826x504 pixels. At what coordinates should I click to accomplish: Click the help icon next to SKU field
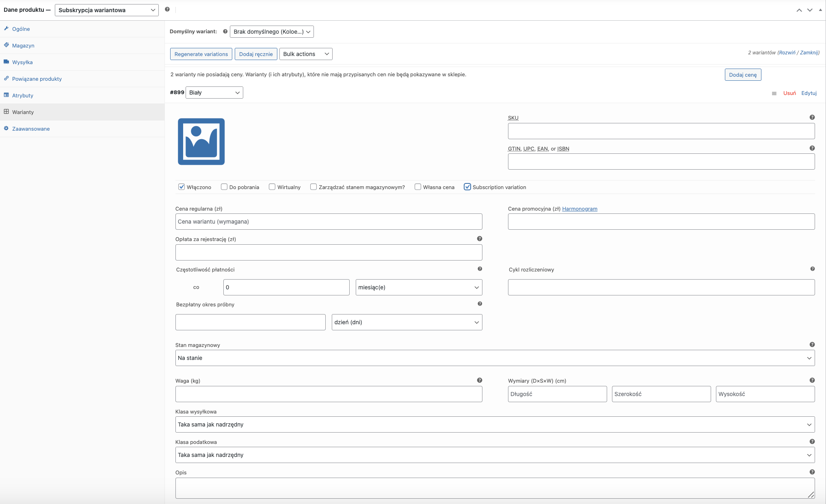tap(812, 117)
